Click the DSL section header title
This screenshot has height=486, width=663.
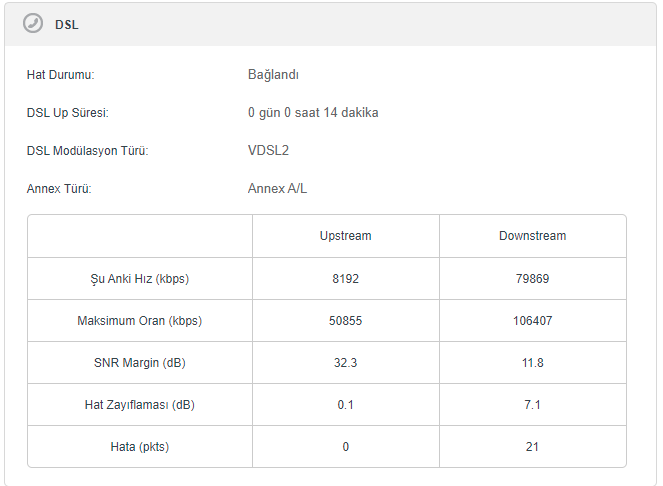click(x=67, y=24)
